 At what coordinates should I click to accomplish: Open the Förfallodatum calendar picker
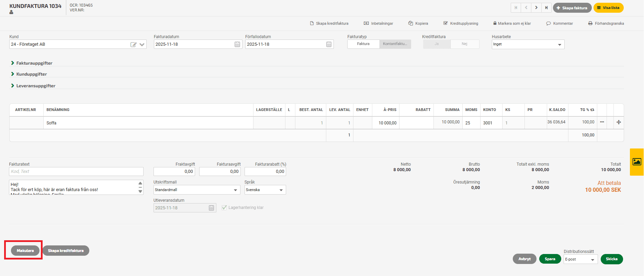tap(329, 44)
